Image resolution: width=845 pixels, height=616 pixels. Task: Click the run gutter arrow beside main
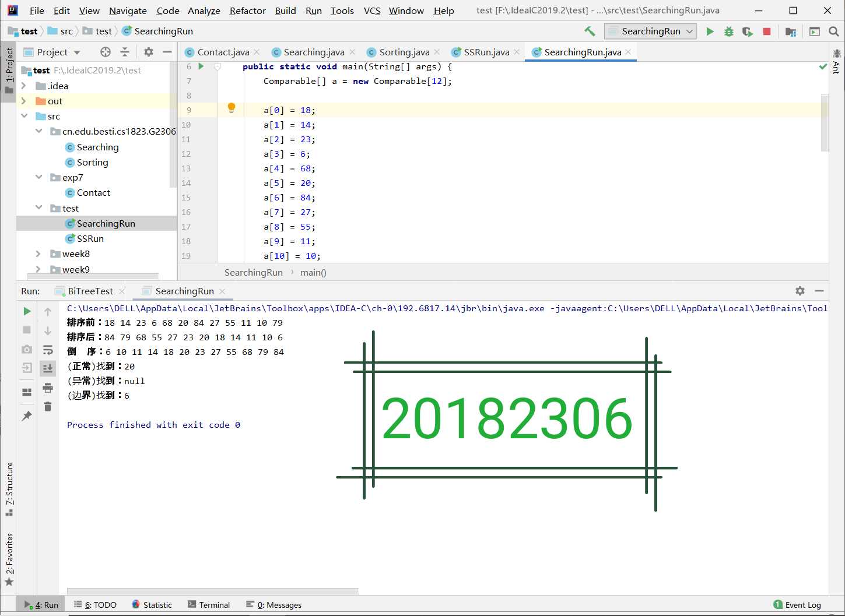[201, 66]
